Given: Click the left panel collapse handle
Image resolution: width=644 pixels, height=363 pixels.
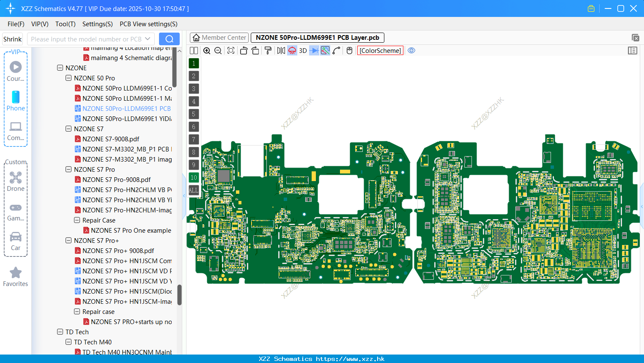Looking at the screenshot, I should [184, 196].
